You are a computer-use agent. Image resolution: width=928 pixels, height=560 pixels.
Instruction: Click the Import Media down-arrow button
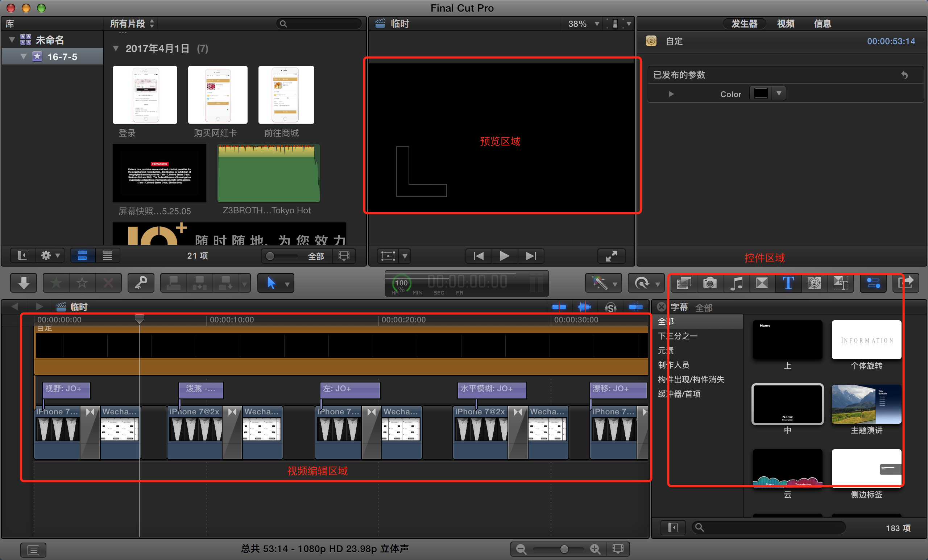(x=24, y=283)
